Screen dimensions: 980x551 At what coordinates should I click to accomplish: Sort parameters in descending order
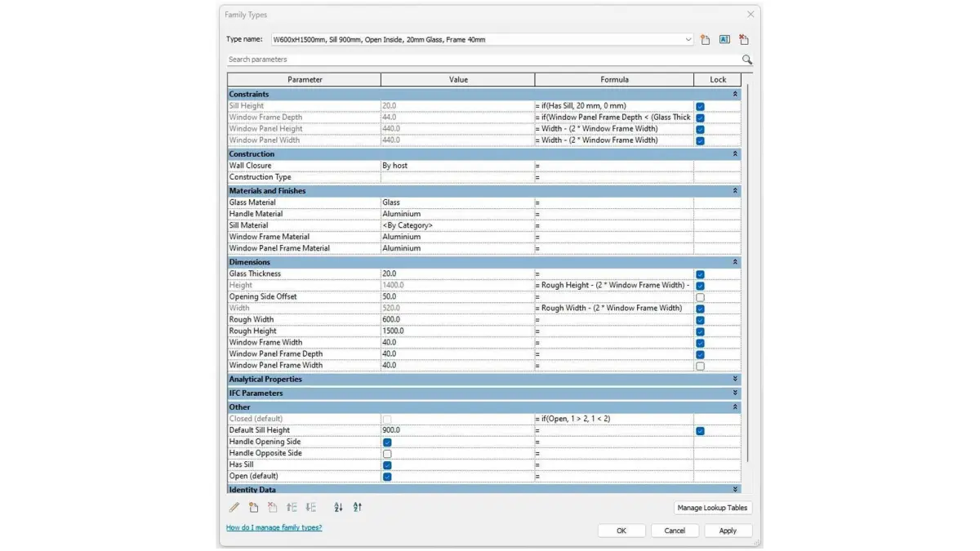click(358, 507)
